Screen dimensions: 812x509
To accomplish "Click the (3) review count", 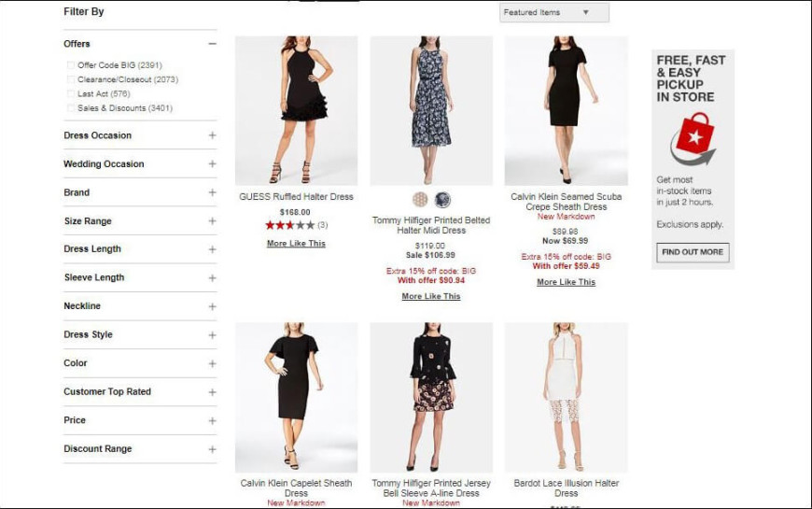I will [x=322, y=225].
